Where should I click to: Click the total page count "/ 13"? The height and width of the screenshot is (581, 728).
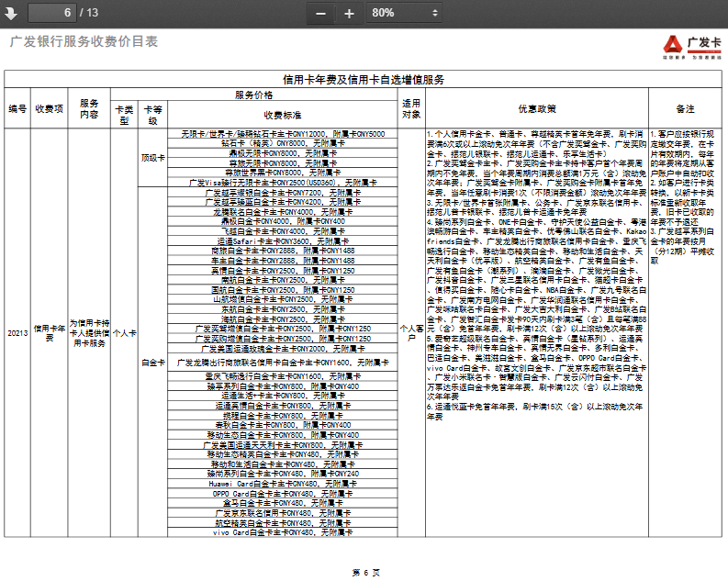pos(89,13)
